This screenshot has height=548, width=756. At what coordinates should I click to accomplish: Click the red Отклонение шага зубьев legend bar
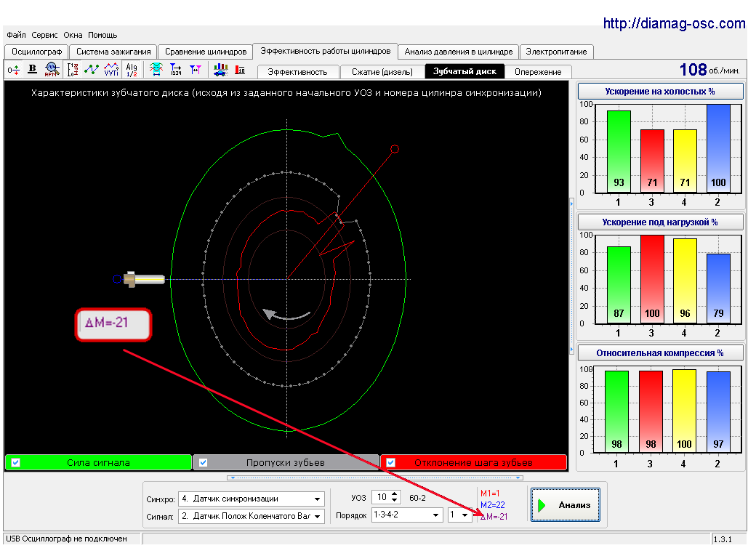(x=473, y=463)
